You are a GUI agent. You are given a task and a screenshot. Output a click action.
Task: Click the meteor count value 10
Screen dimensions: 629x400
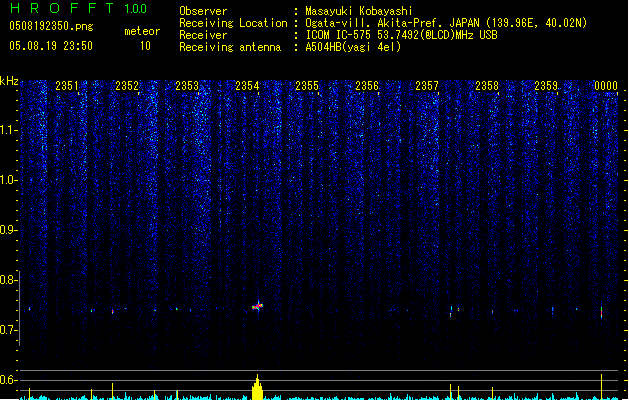point(145,46)
